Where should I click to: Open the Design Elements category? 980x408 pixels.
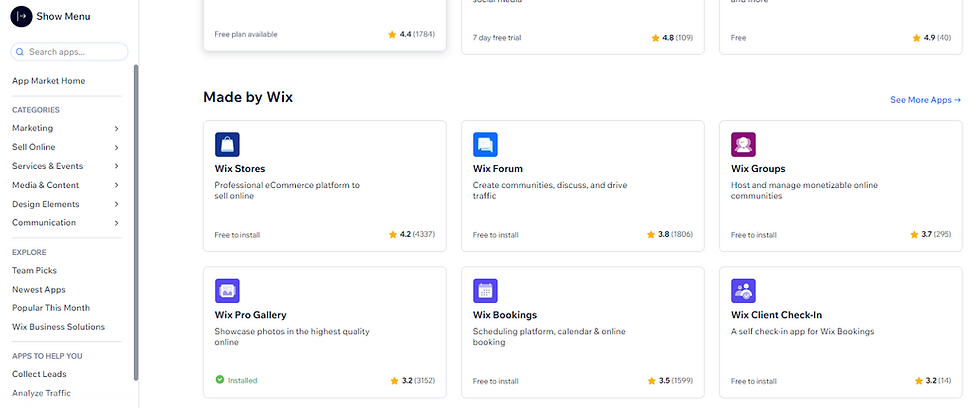46,204
